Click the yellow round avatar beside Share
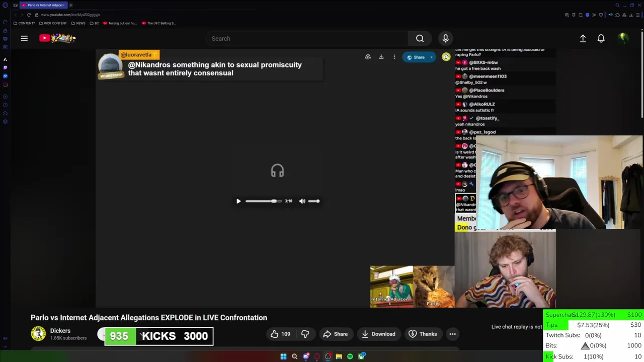 [446, 57]
